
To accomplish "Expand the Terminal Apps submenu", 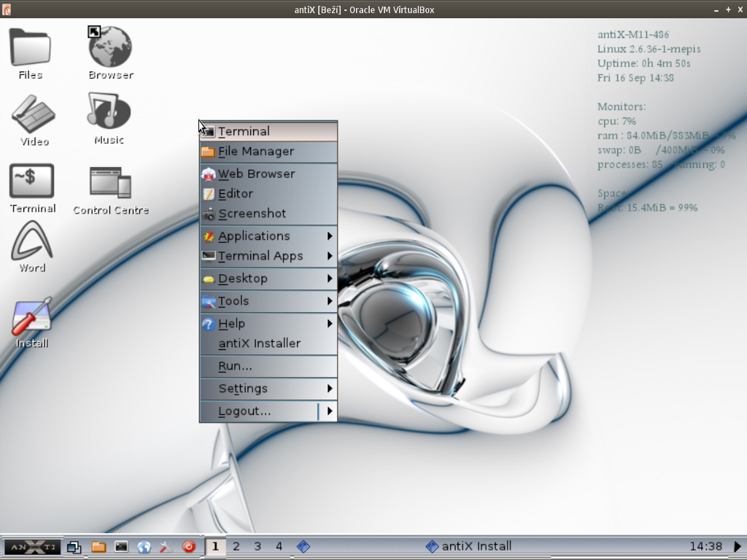I will tap(268, 256).
